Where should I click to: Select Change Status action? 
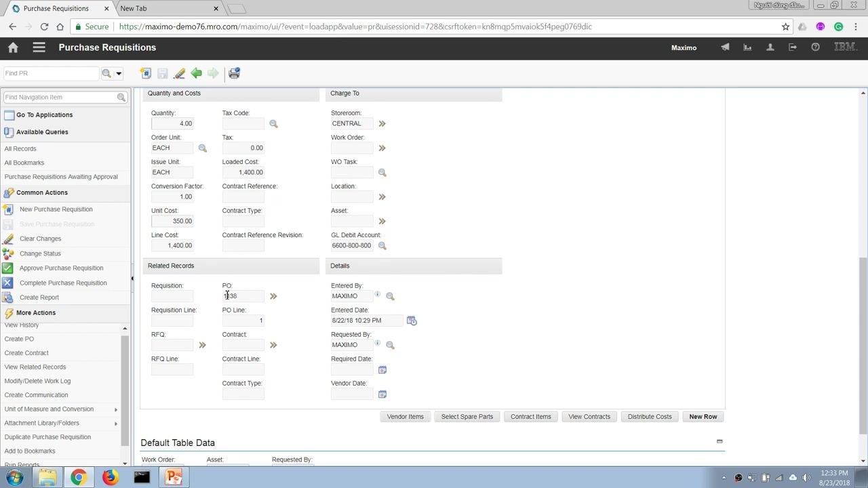(40, 253)
